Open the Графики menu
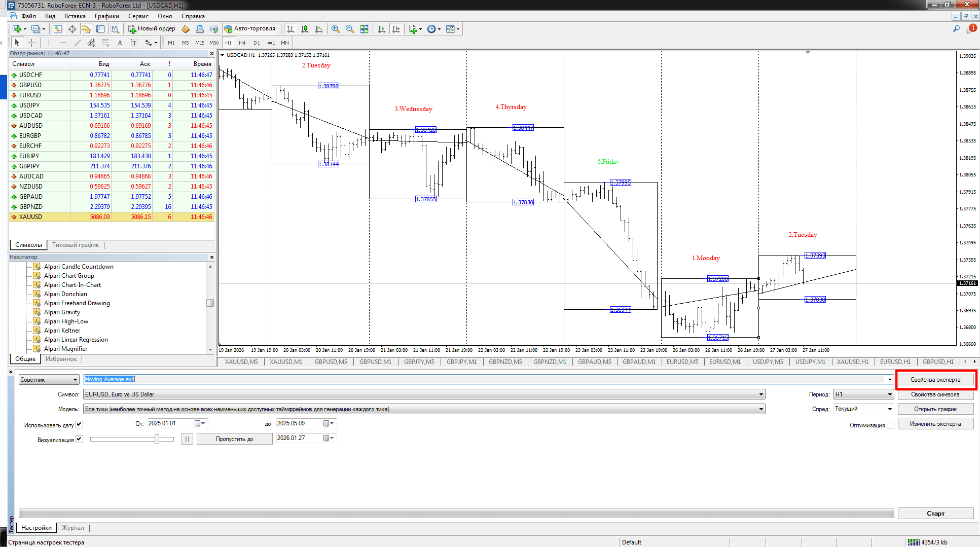The image size is (980, 547). [x=106, y=16]
